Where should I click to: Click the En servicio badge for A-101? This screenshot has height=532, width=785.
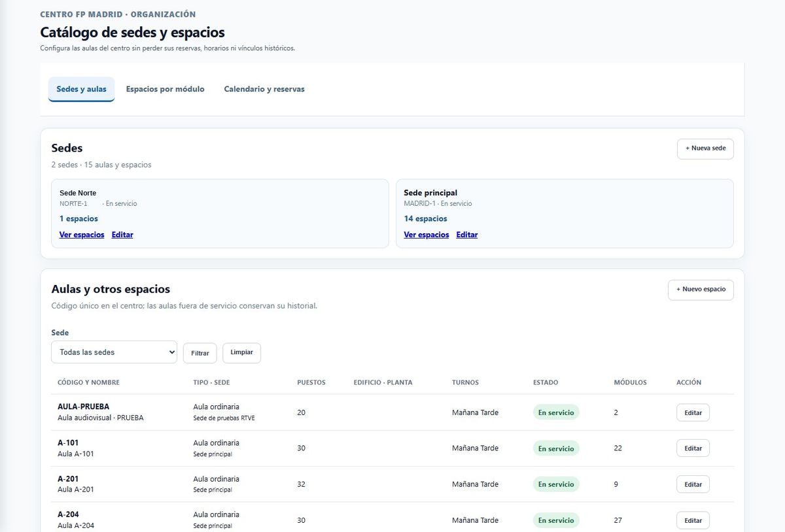(556, 448)
